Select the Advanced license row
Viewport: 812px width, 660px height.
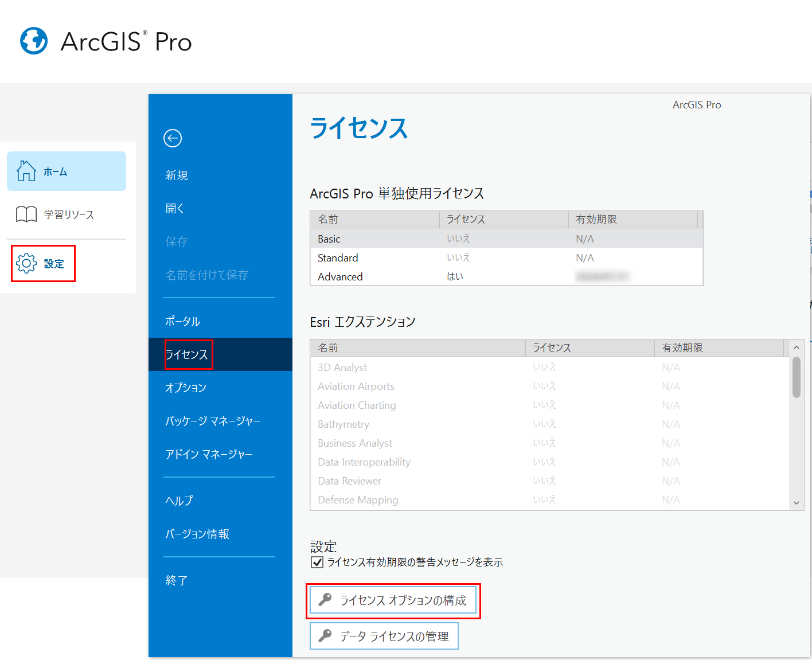(506, 276)
